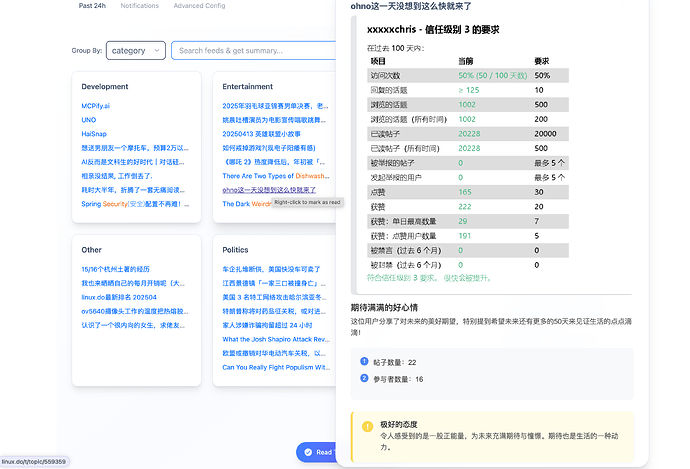Open What the Josh Shapiro Attack Rev link

pos(276,340)
